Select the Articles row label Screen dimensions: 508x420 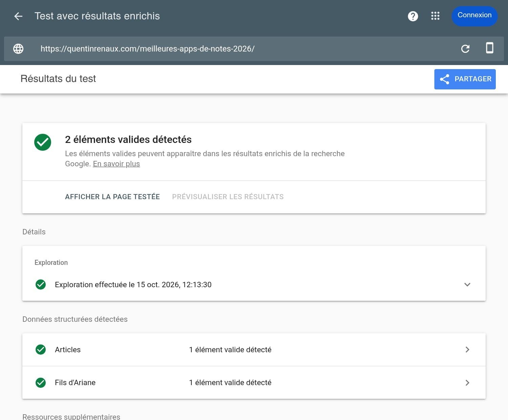pyautogui.click(x=68, y=350)
